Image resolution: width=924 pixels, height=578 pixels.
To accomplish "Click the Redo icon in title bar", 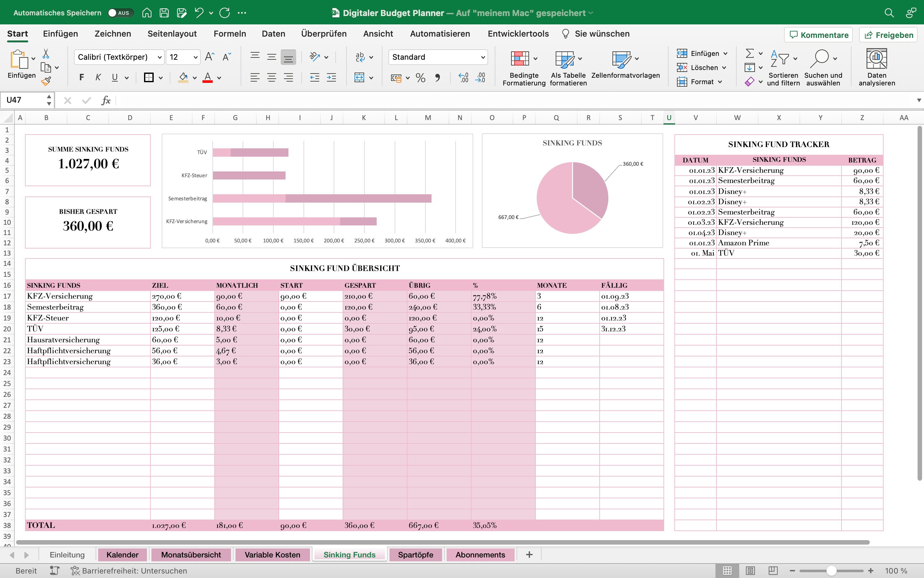I will click(225, 13).
